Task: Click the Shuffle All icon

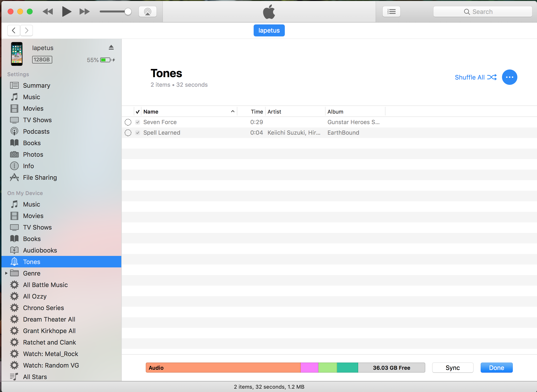Action: click(492, 77)
